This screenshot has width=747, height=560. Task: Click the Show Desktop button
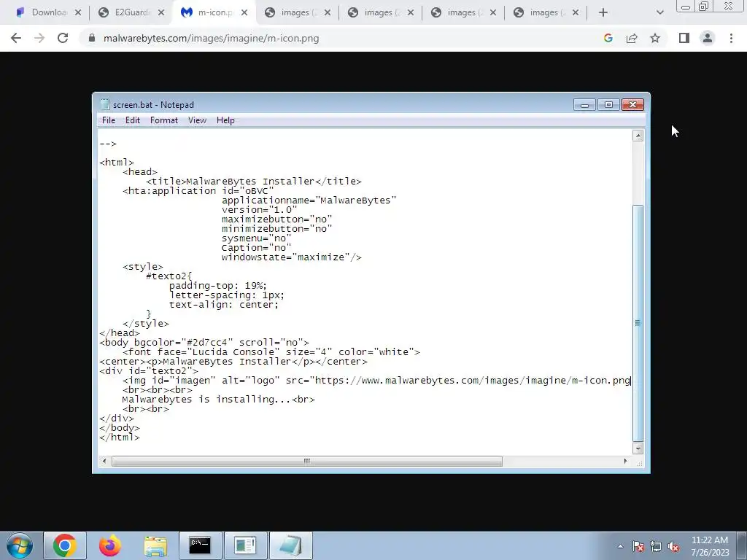click(742, 545)
